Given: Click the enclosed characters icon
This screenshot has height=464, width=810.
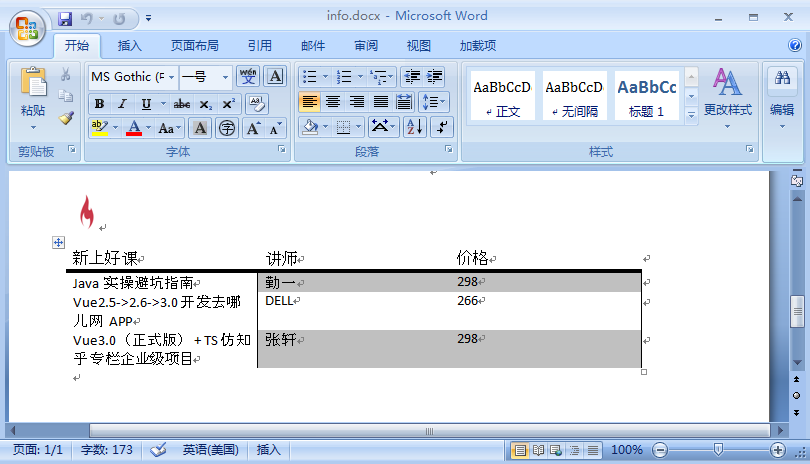Looking at the screenshot, I should [227, 128].
